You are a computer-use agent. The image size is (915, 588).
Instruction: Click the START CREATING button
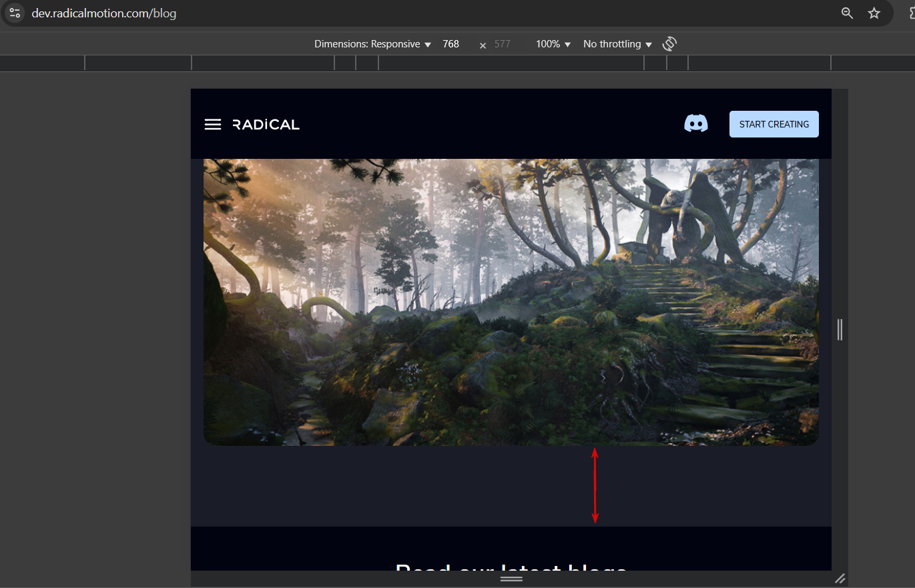[774, 124]
